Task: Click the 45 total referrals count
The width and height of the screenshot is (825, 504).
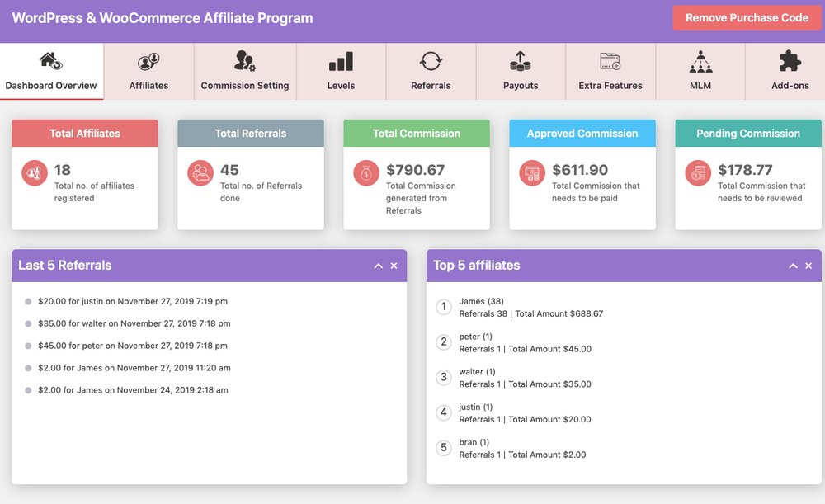Action: pos(229,170)
